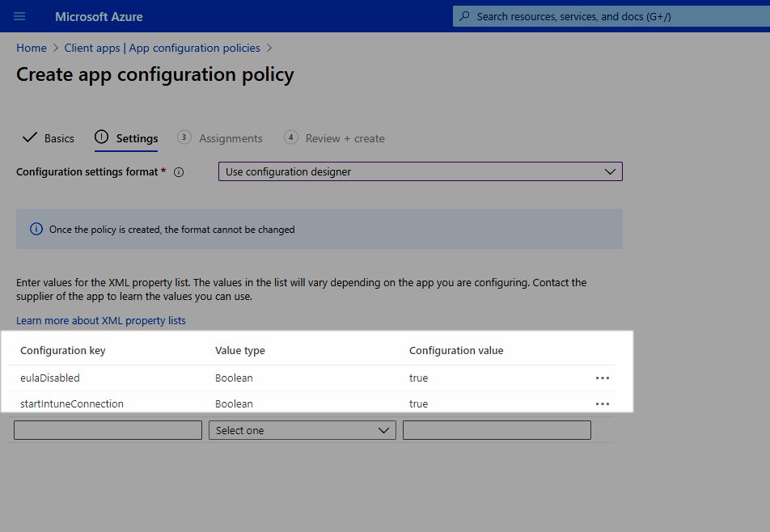Click the empty Configuration key input field

108,430
